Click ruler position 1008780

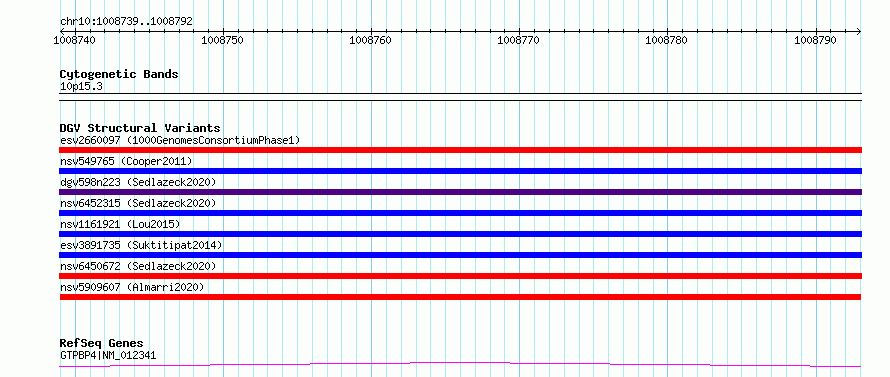(667, 40)
